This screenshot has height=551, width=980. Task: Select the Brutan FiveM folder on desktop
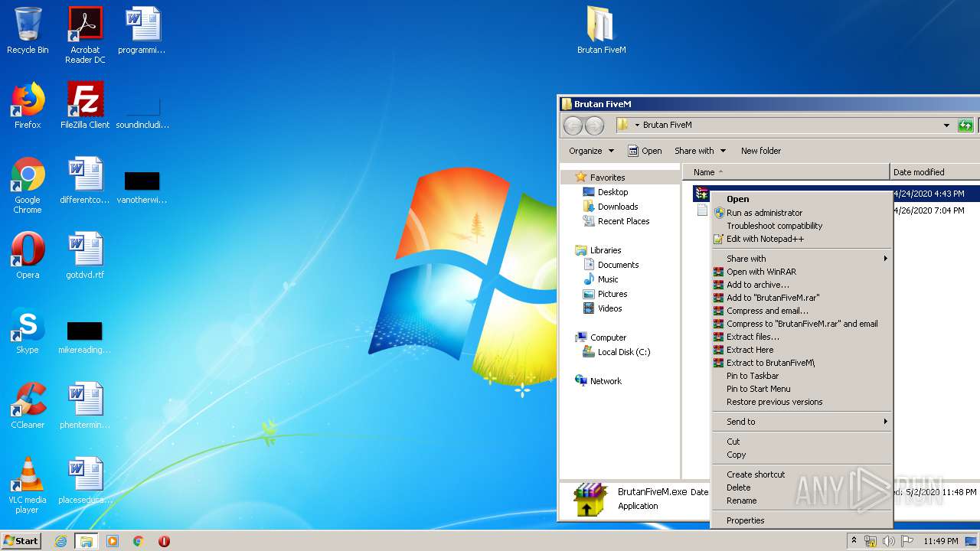pos(602,31)
